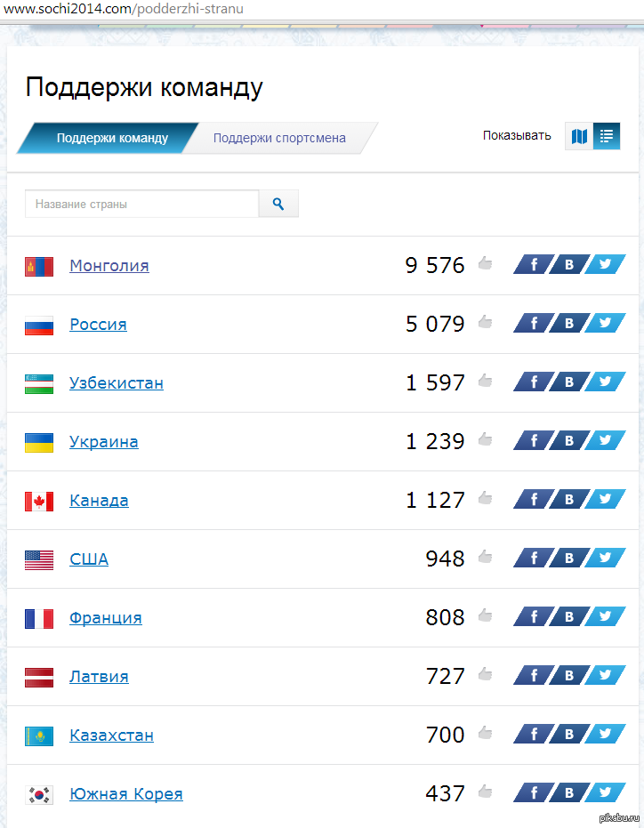Share Uzbekistan on VKontakte
Screen dimensions: 644x828
point(569,382)
